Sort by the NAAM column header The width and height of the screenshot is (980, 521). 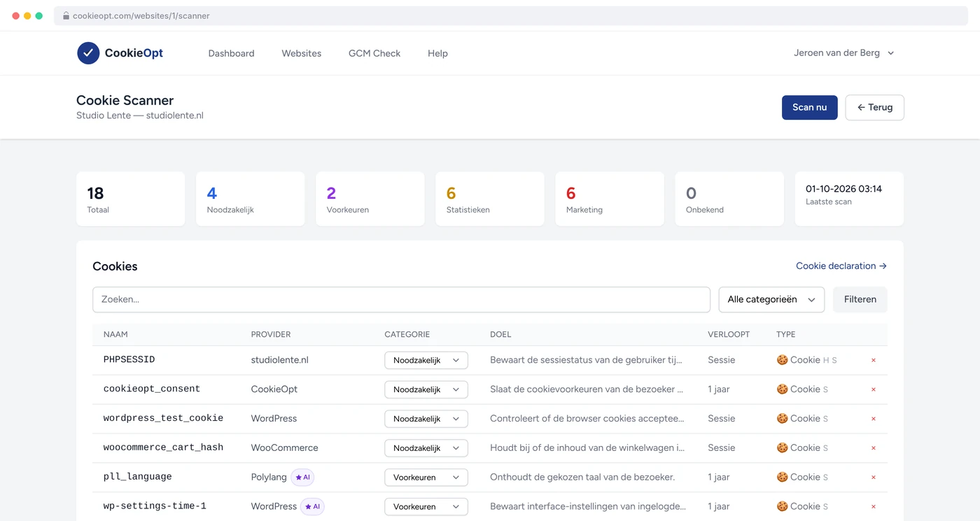[x=115, y=335]
